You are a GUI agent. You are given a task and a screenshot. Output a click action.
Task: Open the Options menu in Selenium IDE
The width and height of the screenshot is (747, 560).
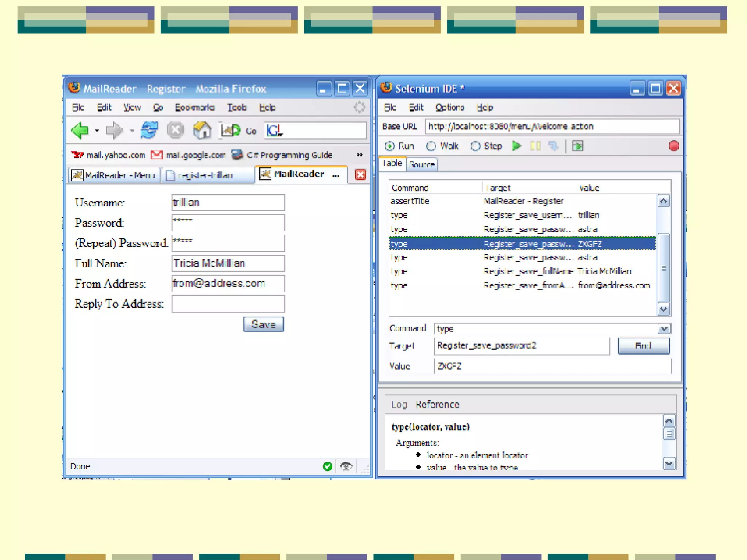(449, 108)
